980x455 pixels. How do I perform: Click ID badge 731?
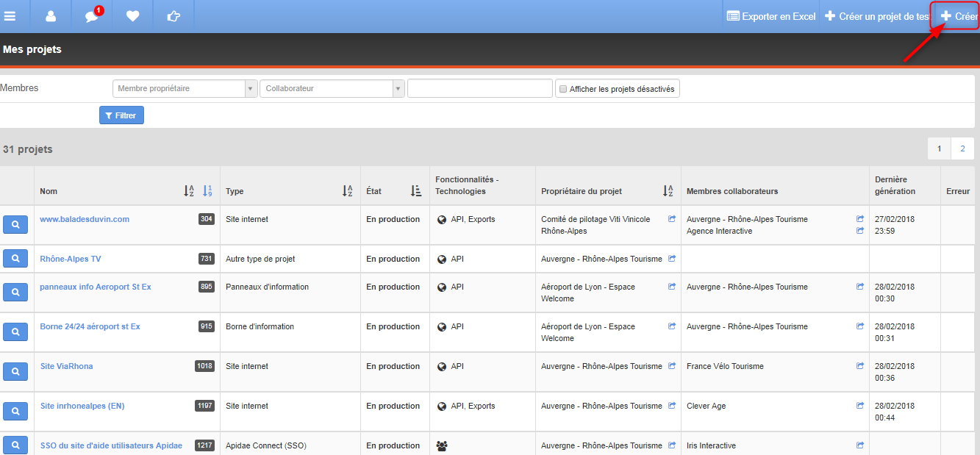tap(207, 259)
